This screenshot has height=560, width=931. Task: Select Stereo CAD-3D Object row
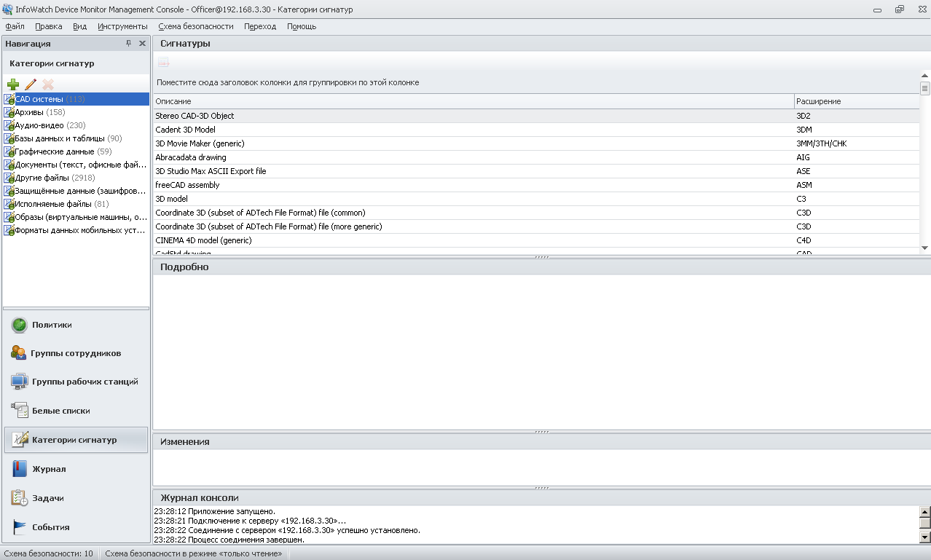pos(536,116)
